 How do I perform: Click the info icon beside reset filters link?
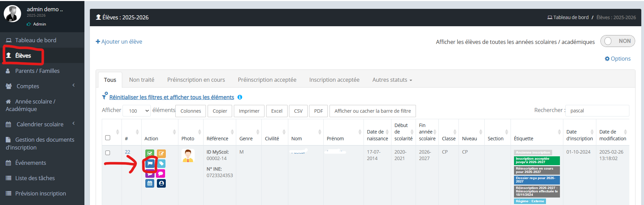(240, 97)
